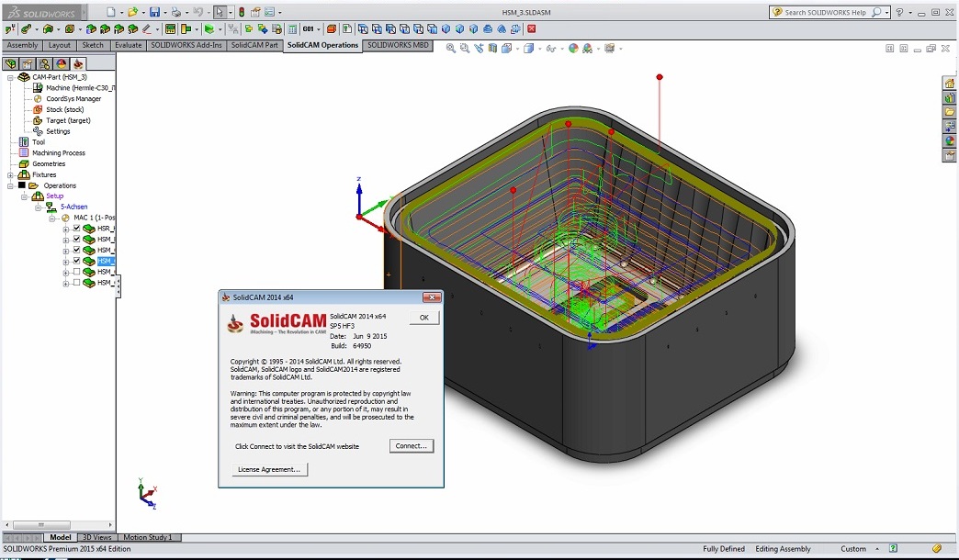Toggle the second operation checkbox below HSR
Image resolution: width=959 pixels, height=560 pixels.
point(76,239)
